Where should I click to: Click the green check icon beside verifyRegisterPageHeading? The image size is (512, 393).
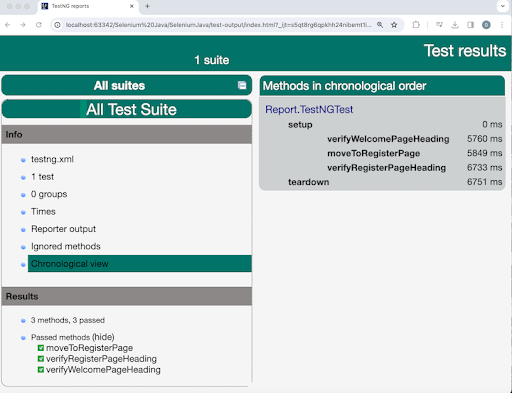pos(41,359)
